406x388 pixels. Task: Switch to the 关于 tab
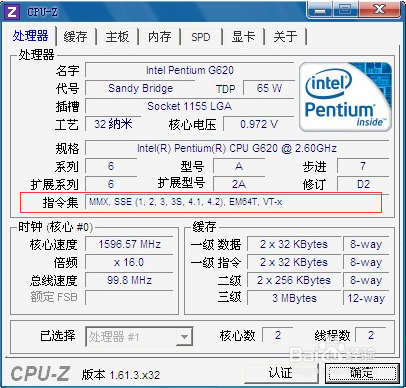pyautogui.click(x=285, y=36)
